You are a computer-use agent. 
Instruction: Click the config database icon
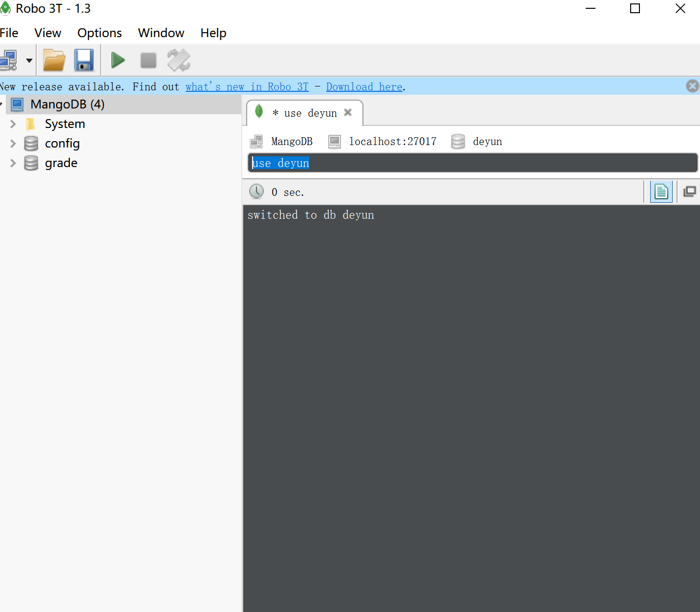[31, 144]
